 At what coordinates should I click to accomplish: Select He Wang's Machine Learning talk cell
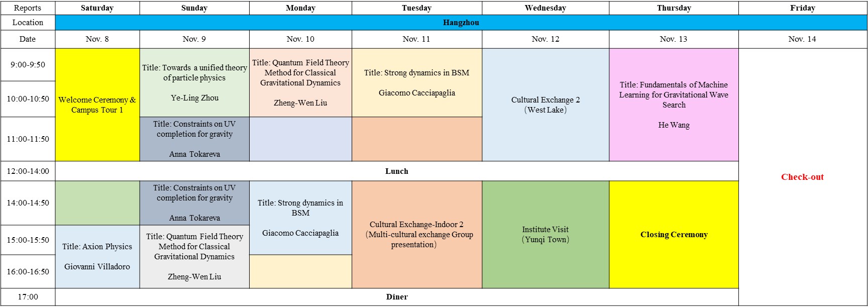(x=674, y=105)
